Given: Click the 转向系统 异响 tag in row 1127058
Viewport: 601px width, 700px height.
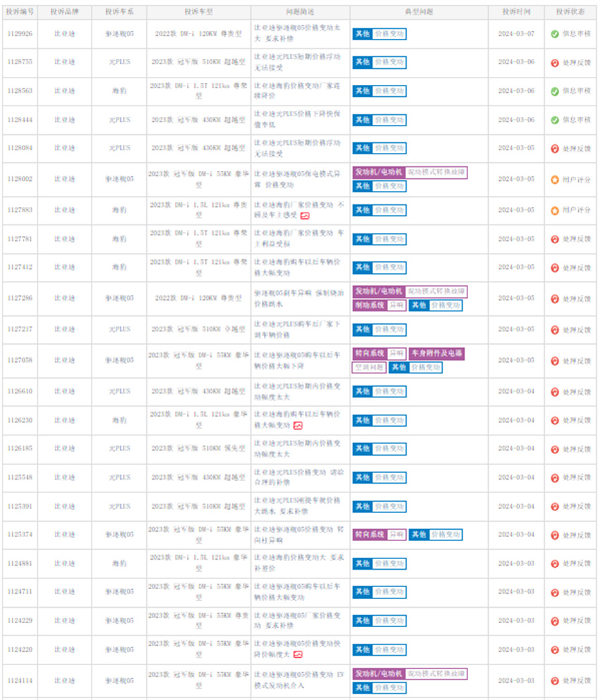Looking at the screenshot, I should 379,353.
